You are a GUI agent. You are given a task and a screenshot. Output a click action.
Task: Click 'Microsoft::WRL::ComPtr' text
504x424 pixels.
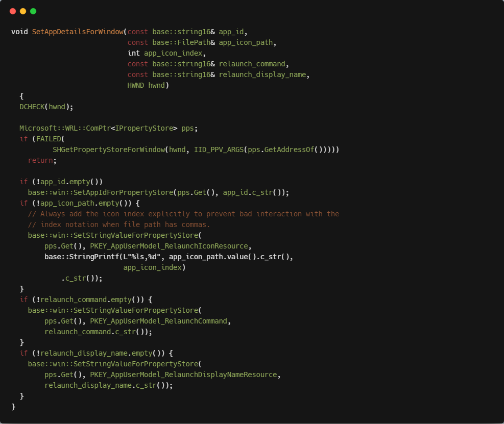(x=65, y=128)
